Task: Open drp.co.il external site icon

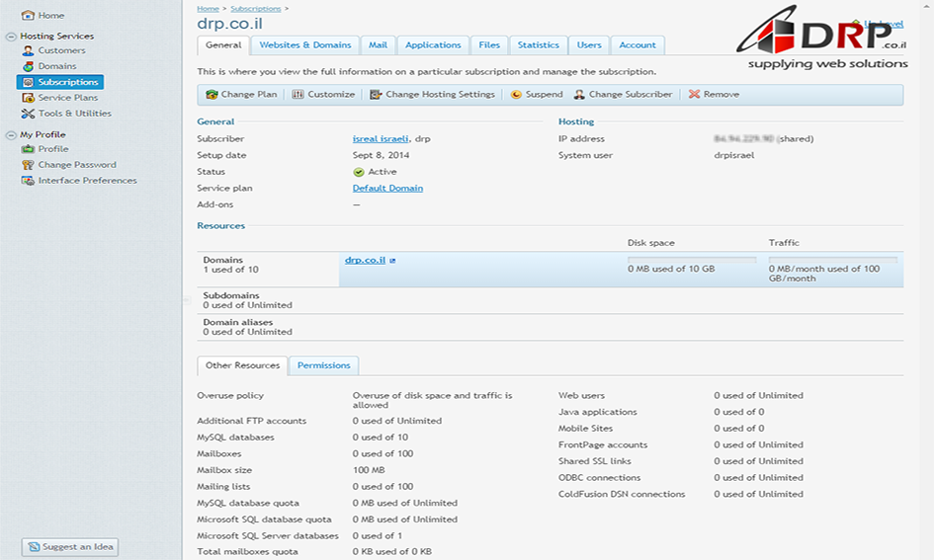Action: point(392,261)
